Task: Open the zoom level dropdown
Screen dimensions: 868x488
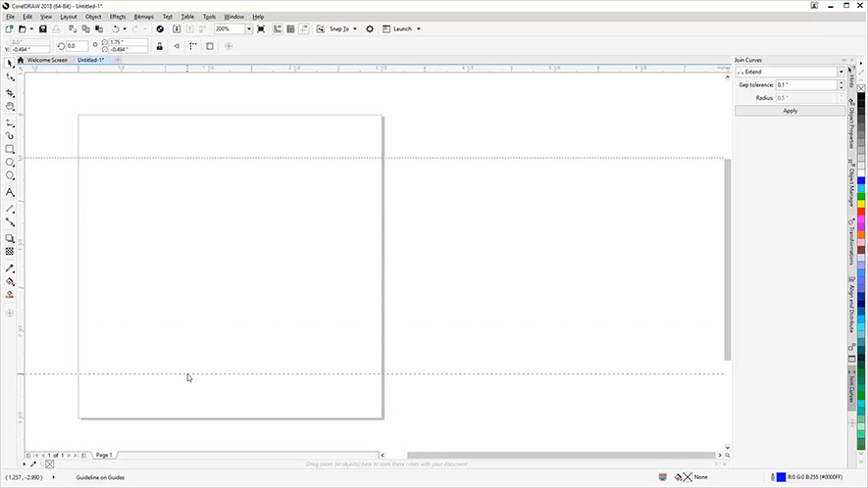Action: [249, 29]
